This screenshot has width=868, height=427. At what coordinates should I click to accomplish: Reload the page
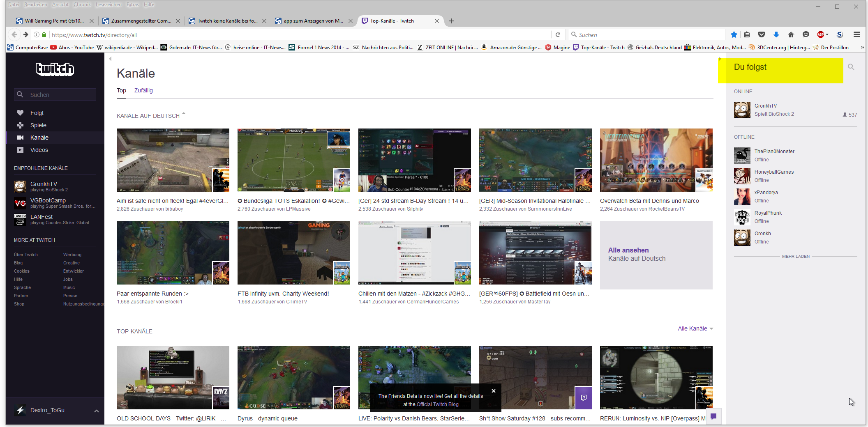558,35
